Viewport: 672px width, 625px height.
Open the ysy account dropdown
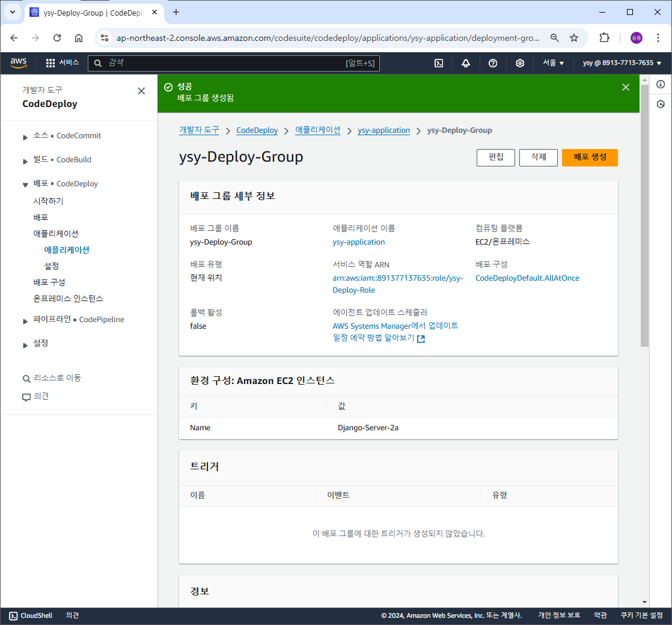pos(622,63)
